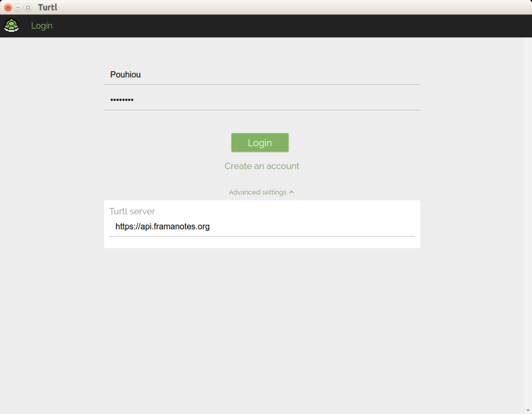This screenshot has height=414, width=532.
Task: Maximize the Turtl window
Action: coord(28,7)
